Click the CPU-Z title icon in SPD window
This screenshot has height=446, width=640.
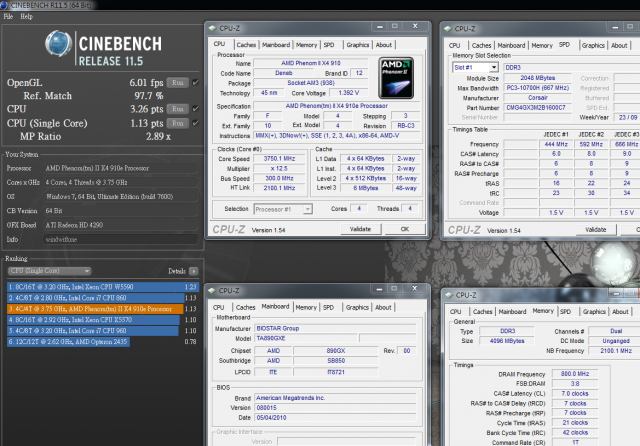click(x=448, y=29)
